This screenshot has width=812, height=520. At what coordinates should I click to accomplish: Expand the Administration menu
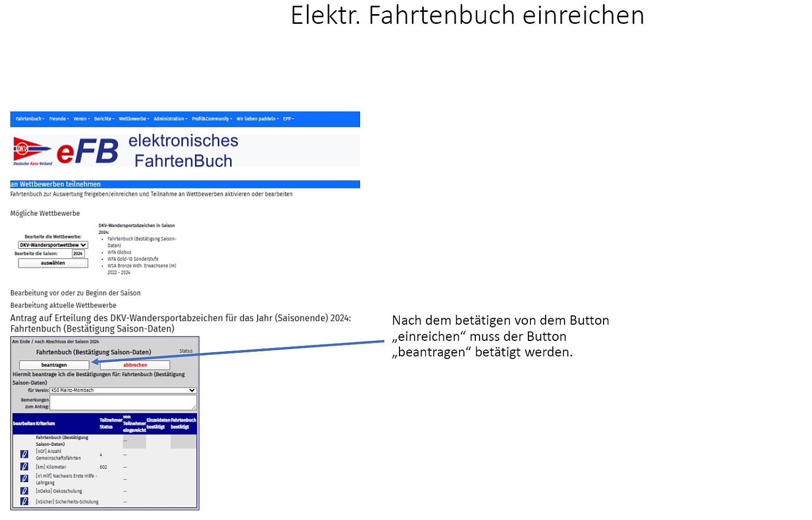click(x=170, y=119)
